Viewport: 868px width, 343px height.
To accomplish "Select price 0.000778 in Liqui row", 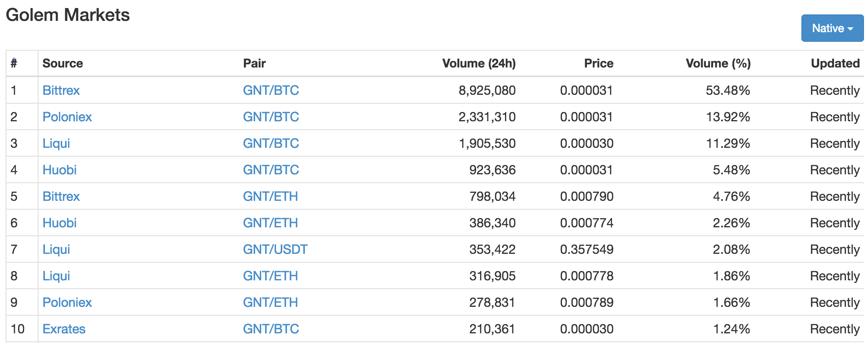I will coord(587,276).
